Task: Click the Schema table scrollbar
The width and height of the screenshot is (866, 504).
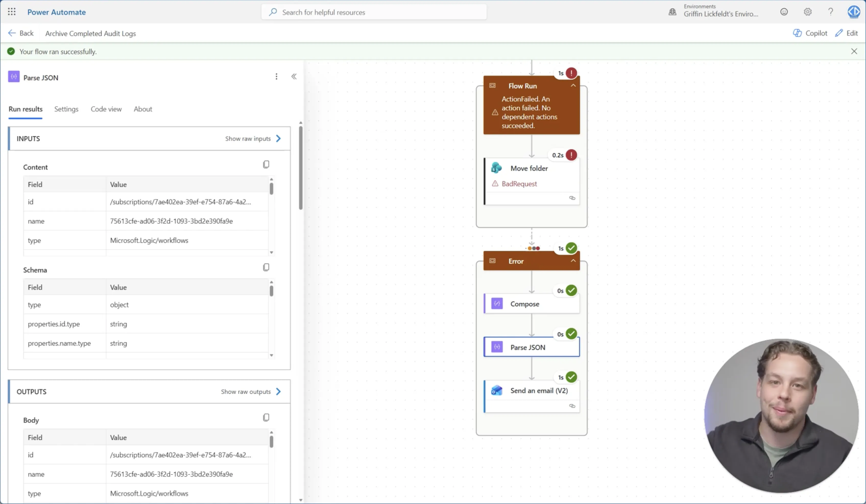Action: click(x=271, y=291)
